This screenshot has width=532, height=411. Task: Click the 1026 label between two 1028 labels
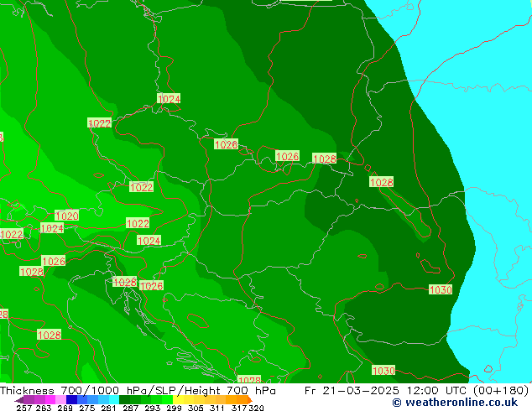[x=287, y=156]
